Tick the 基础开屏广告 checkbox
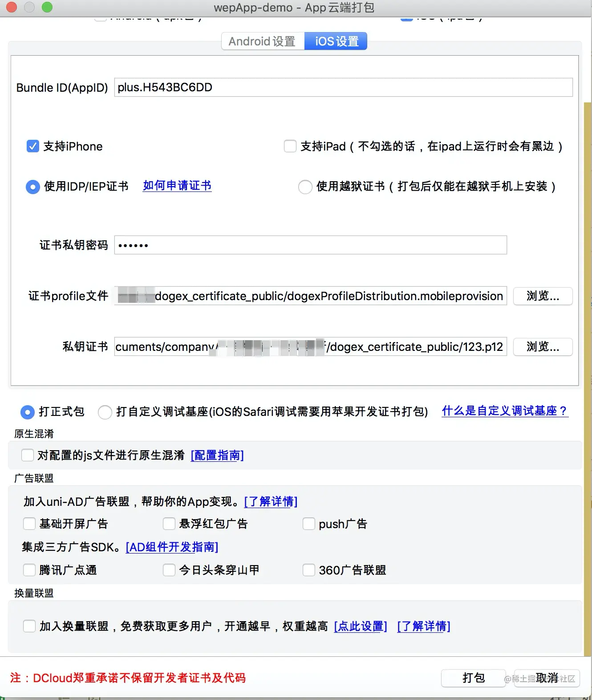 click(x=29, y=524)
